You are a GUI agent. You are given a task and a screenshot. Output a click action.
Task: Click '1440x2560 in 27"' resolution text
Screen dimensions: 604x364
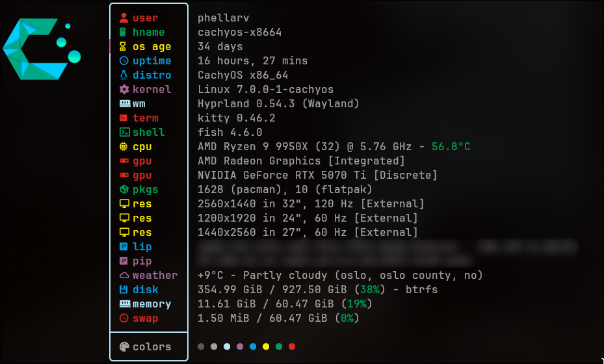[250, 232]
